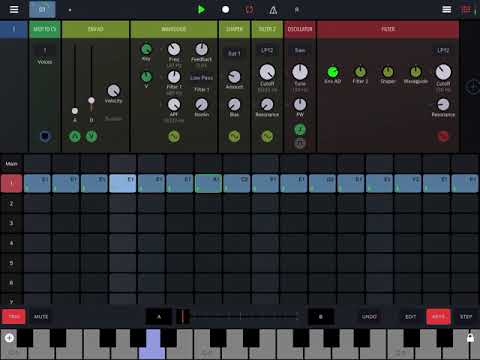Click the Resonance knob in Filter 2
Image resolution: width=480 pixels, height=360 pixels.
tap(267, 105)
